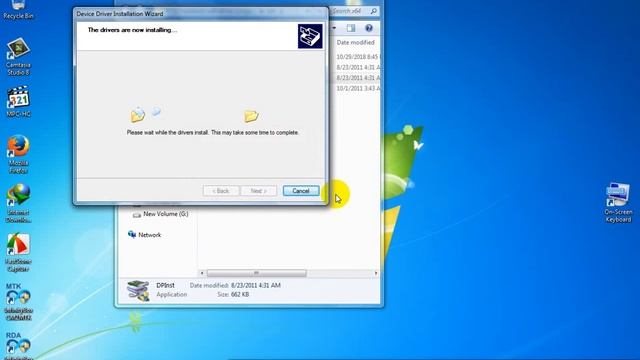
Task: Click the disabled Next button in wizard
Action: [258, 191]
